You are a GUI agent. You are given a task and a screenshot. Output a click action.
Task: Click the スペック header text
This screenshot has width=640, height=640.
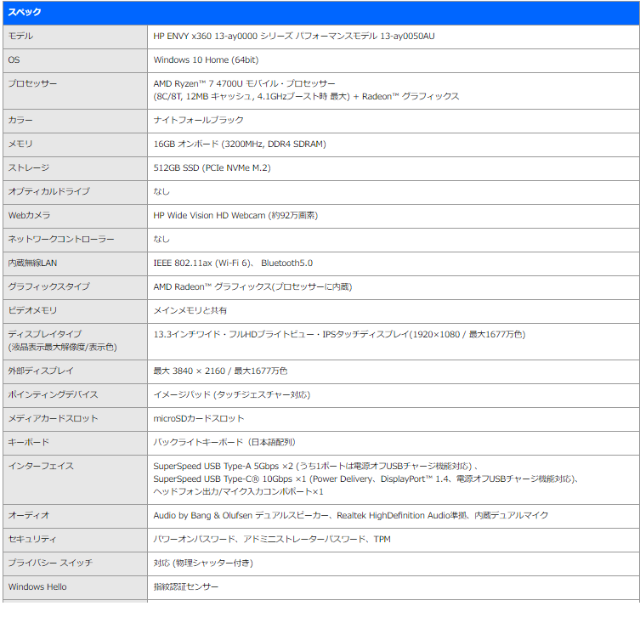[24, 12]
